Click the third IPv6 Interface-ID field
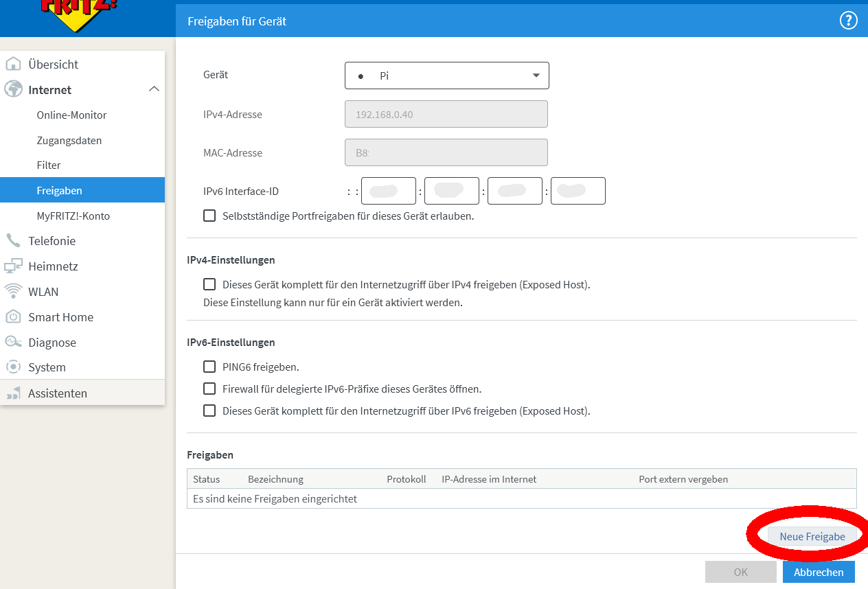 [x=515, y=191]
